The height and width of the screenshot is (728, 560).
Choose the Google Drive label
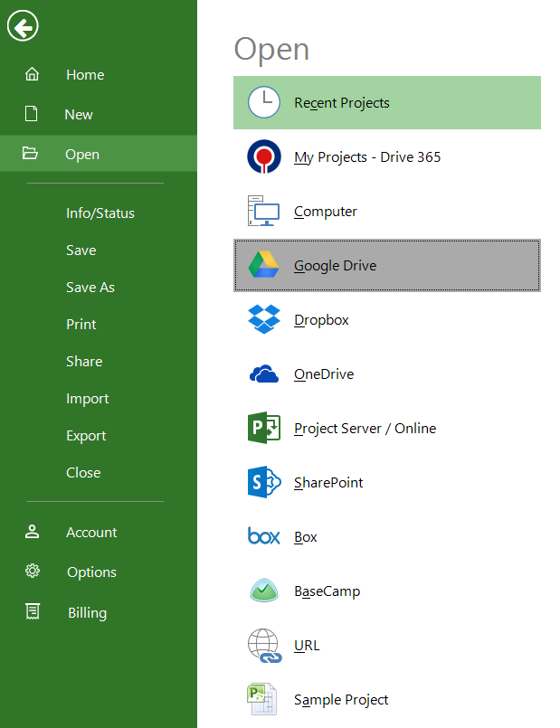(336, 266)
